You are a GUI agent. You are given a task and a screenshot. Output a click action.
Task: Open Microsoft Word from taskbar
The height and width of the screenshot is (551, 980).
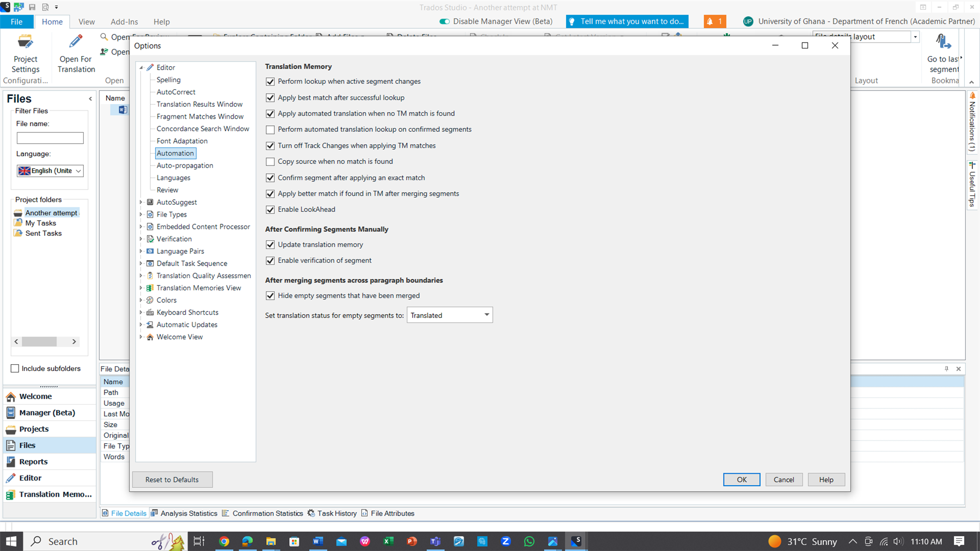[x=318, y=541]
